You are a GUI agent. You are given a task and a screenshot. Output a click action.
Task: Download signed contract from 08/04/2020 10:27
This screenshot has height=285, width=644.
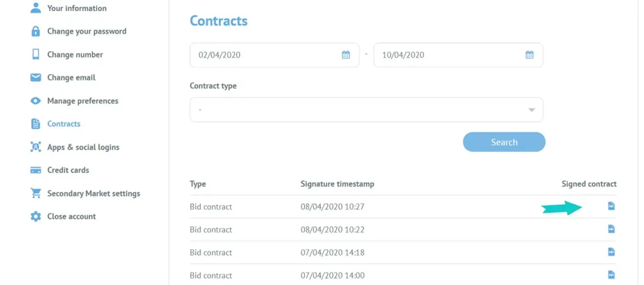[611, 206]
